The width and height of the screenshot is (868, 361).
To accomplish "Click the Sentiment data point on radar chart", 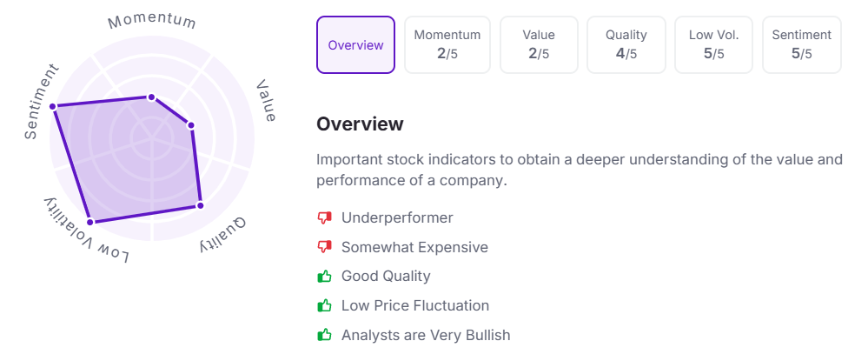I will tap(53, 107).
